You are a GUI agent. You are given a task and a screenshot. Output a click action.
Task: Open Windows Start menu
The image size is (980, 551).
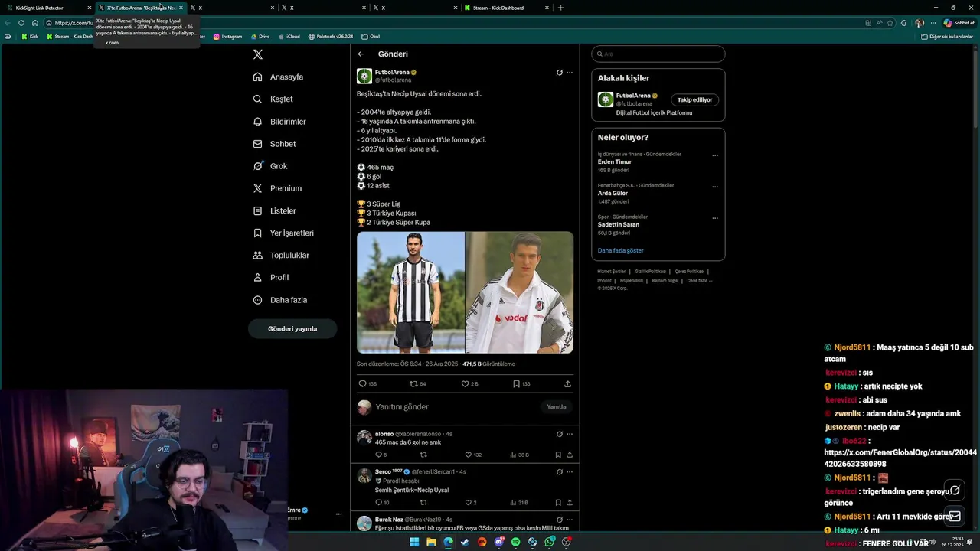[x=414, y=542]
